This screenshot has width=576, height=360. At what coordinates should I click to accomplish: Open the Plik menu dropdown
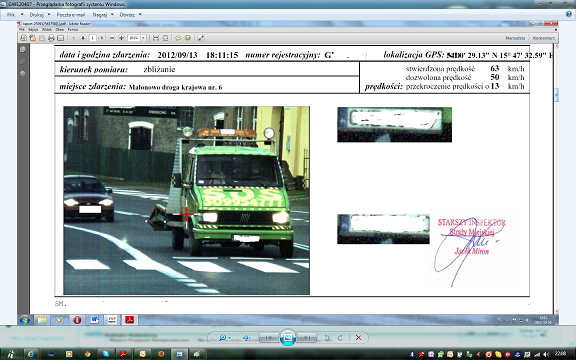pyautogui.click(x=15, y=15)
